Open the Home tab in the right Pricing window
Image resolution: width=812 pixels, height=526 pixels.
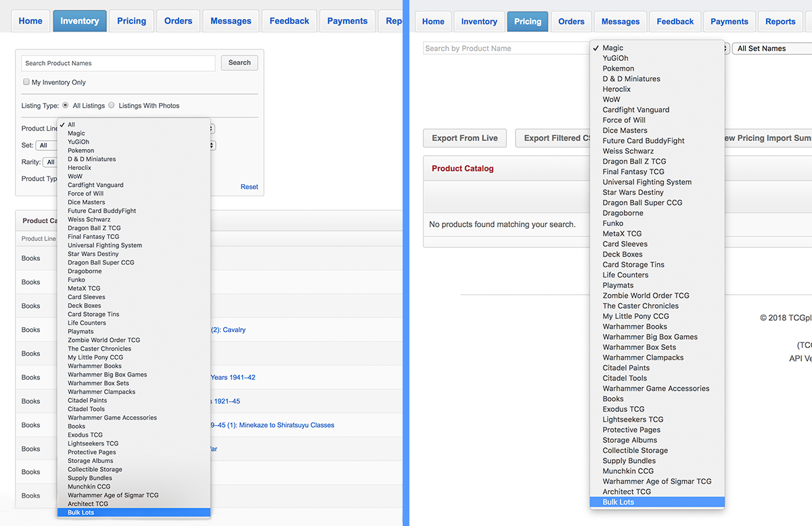click(x=433, y=22)
